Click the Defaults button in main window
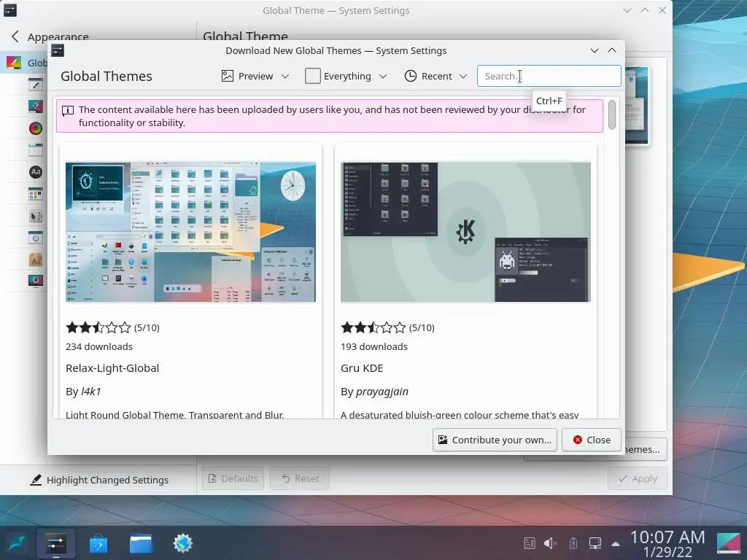Viewport: 747px width, 560px height. tap(233, 478)
